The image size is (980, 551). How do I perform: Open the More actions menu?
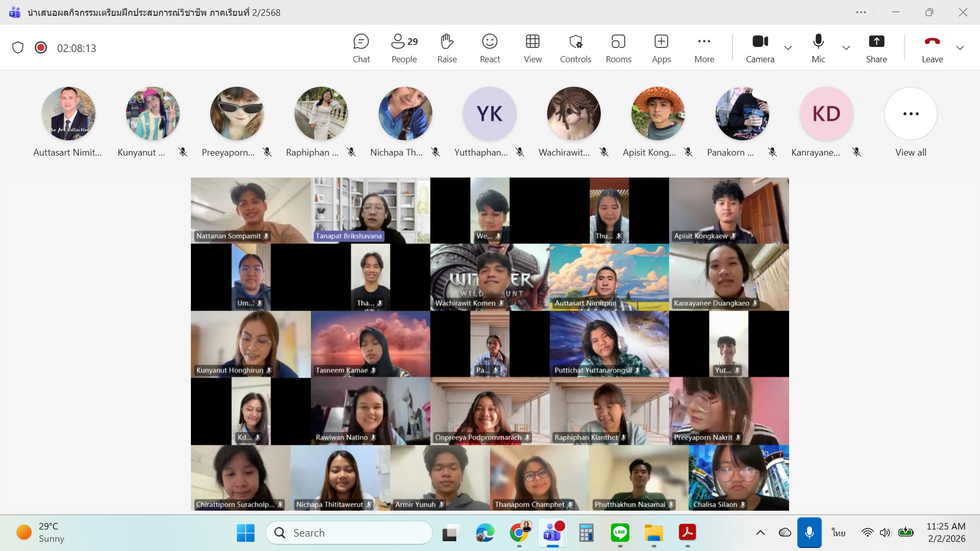click(x=704, y=48)
